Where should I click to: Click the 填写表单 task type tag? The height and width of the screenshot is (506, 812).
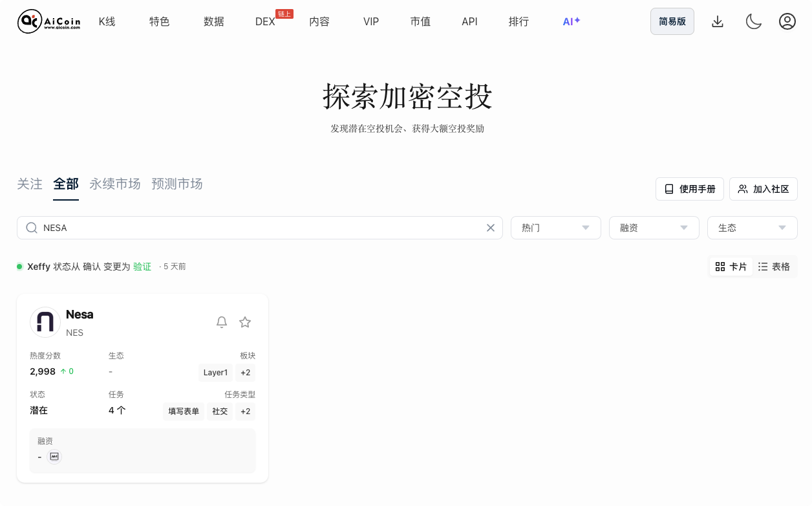pyautogui.click(x=184, y=412)
